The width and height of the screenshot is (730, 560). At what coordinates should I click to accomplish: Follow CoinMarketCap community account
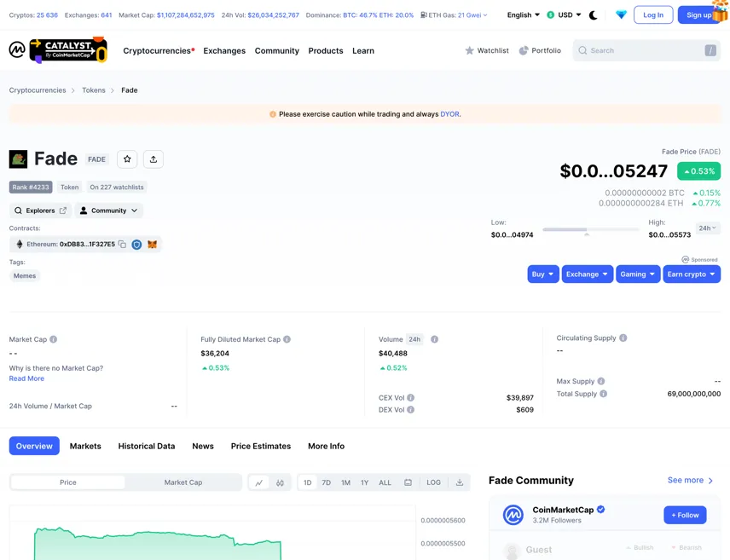pyautogui.click(x=685, y=515)
